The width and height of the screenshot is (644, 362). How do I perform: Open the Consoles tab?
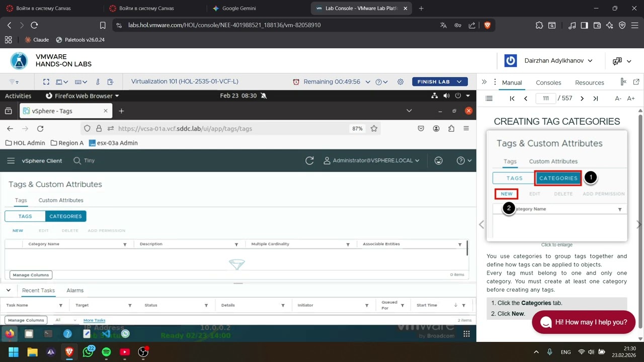pyautogui.click(x=548, y=82)
